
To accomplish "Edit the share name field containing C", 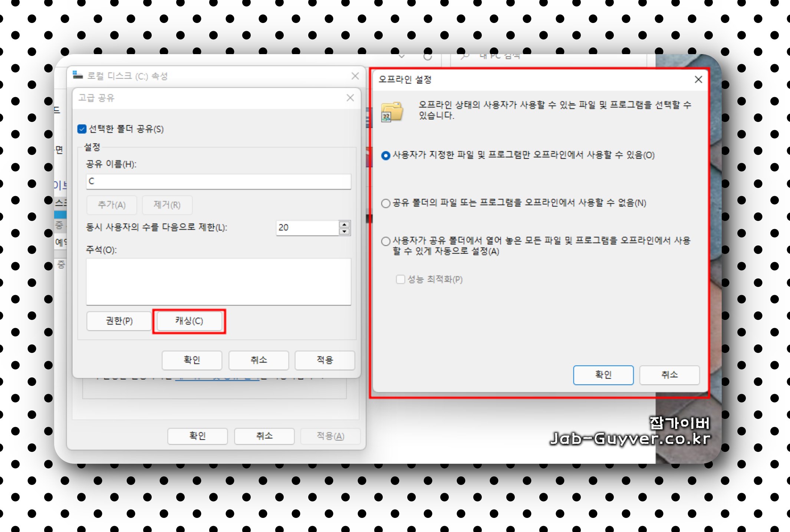I will pos(218,182).
